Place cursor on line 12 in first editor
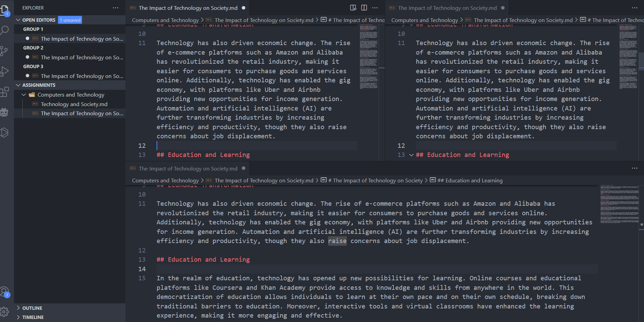The height and width of the screenshot is (322, 644). [256, 146]
